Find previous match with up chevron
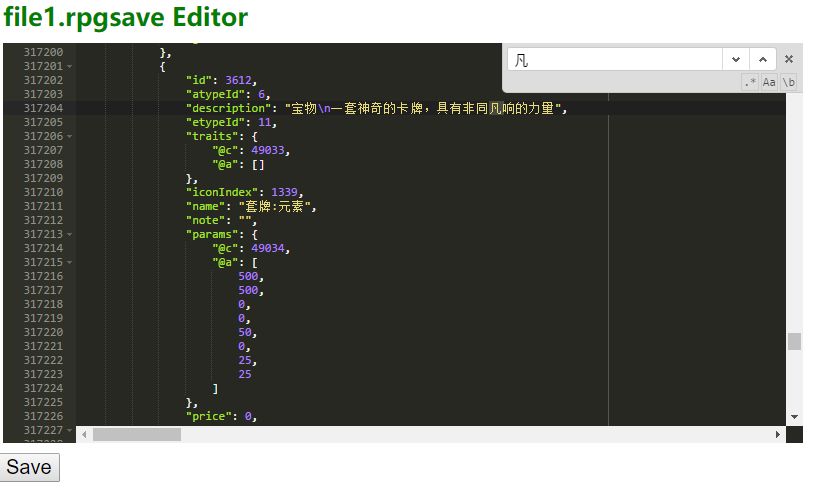Screen dimensions: 832x492 pyautogui.click(x=762, y=59)
